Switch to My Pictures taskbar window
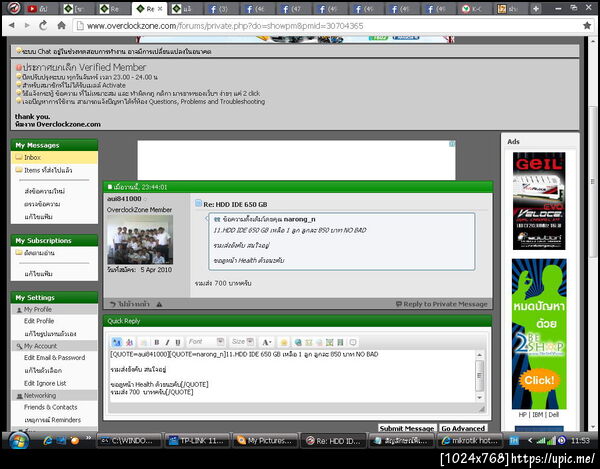This screenshot has width=600, height=469. [x=265, y=441]
